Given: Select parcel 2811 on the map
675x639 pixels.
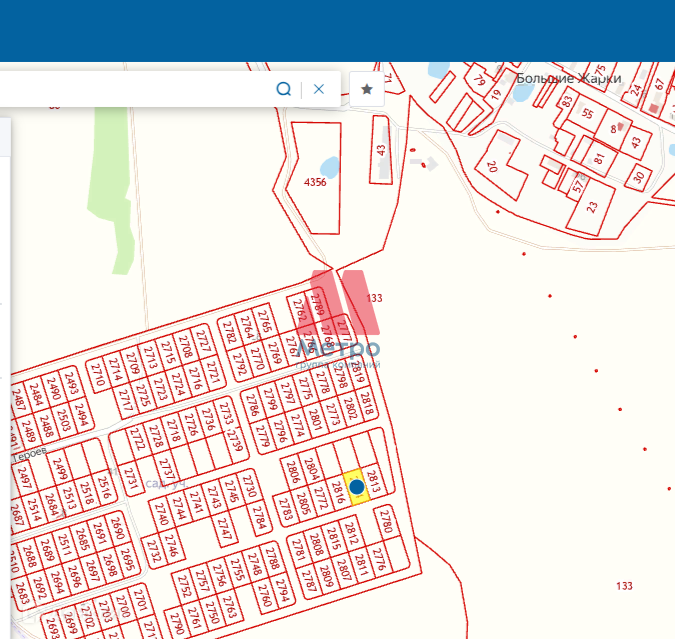Looking at the screenshot, I should (361, 566).
